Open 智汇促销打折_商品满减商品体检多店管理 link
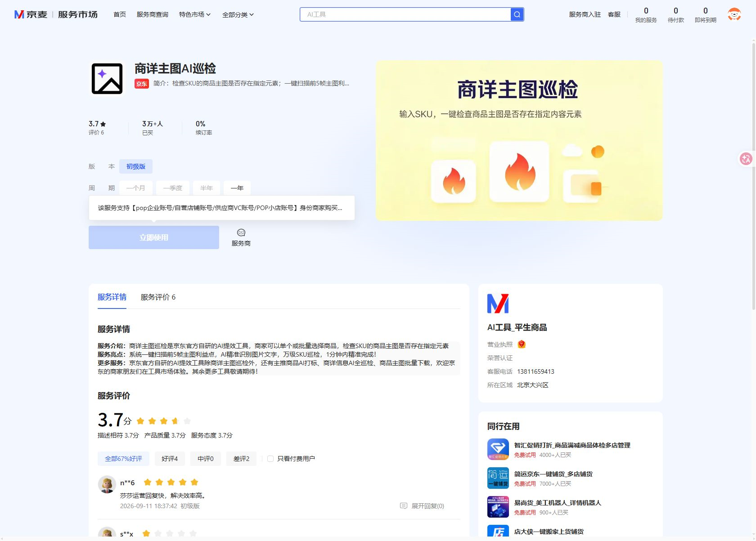Viewport: 756px width, 541px height. click(572, 445)
